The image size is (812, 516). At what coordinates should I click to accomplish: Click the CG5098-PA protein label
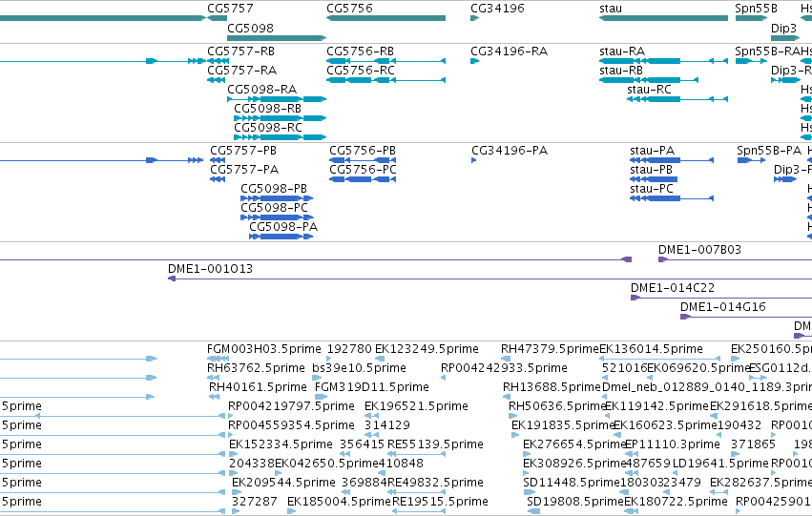[283, 227]
